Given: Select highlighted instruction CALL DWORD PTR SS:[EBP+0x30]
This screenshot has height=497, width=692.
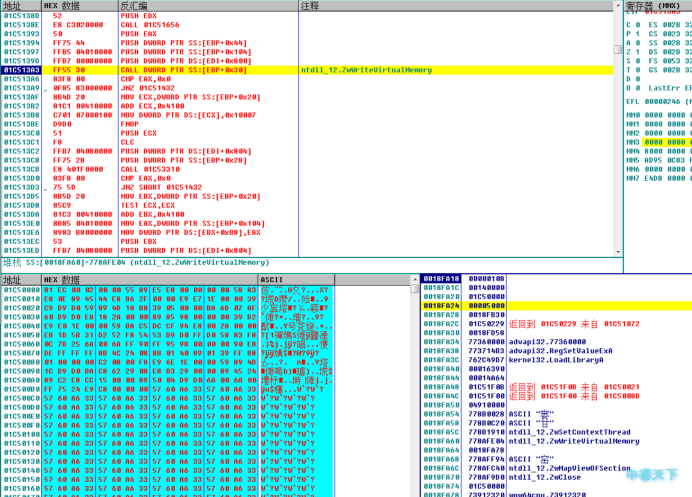Looking at the screenshot, I should click(184, 70).
